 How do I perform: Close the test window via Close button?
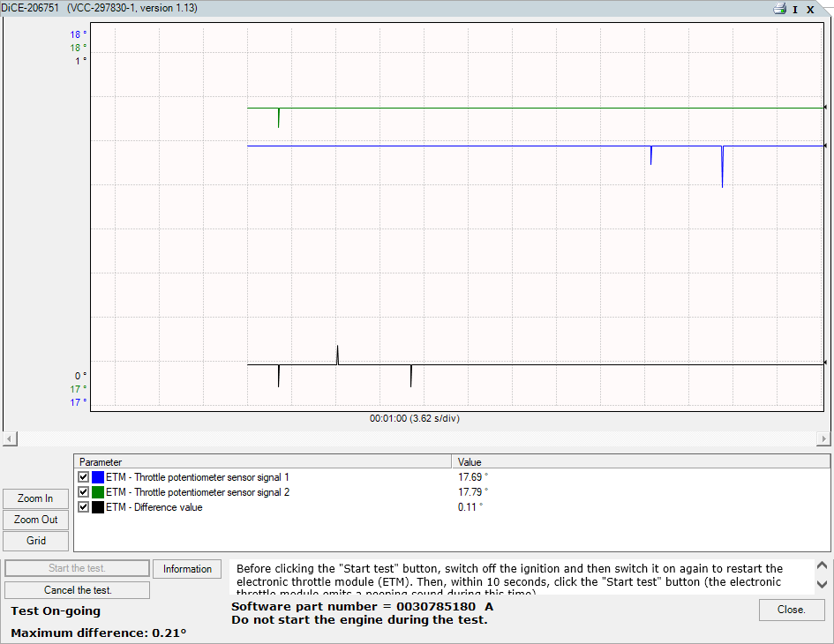(792, 610)
